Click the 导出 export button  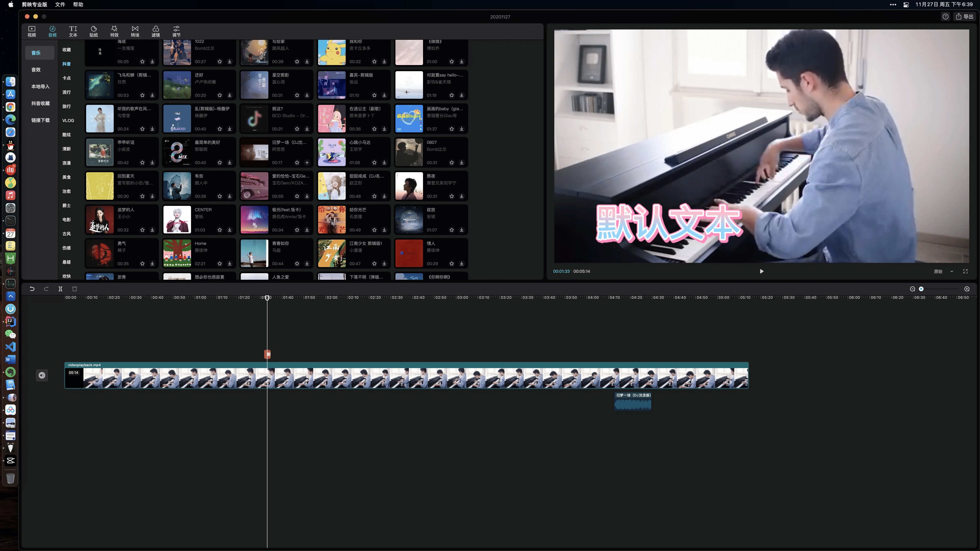pyautogui.click(x=965, y=16)
